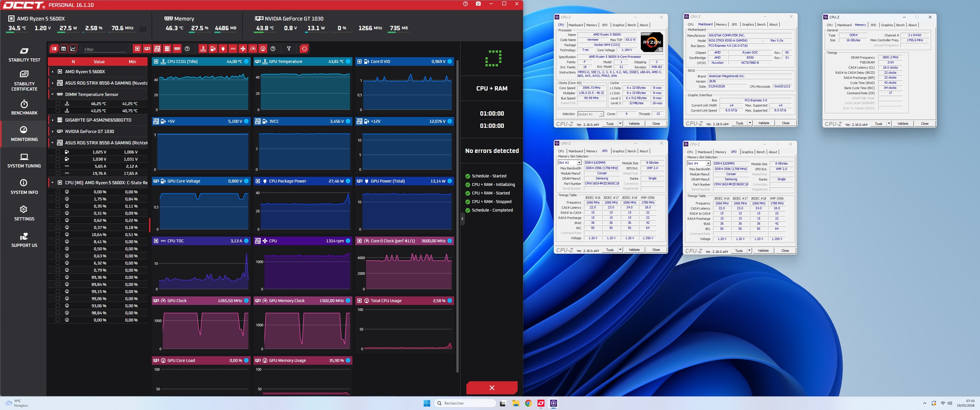Toggle the current sensor filter icon
Image resolution: width=980 pixels, height=410 pixels.
coord(233,49)
